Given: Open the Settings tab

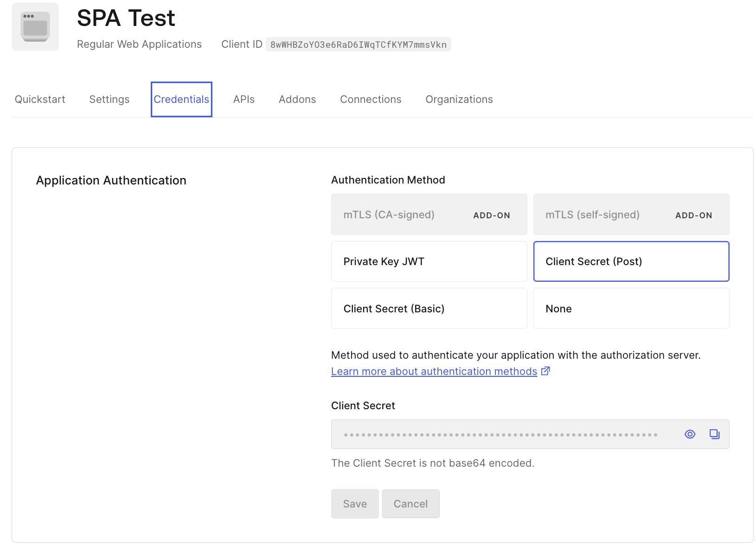Looking at the screenshot, I should pyautogui.click(x=109, y=99).
